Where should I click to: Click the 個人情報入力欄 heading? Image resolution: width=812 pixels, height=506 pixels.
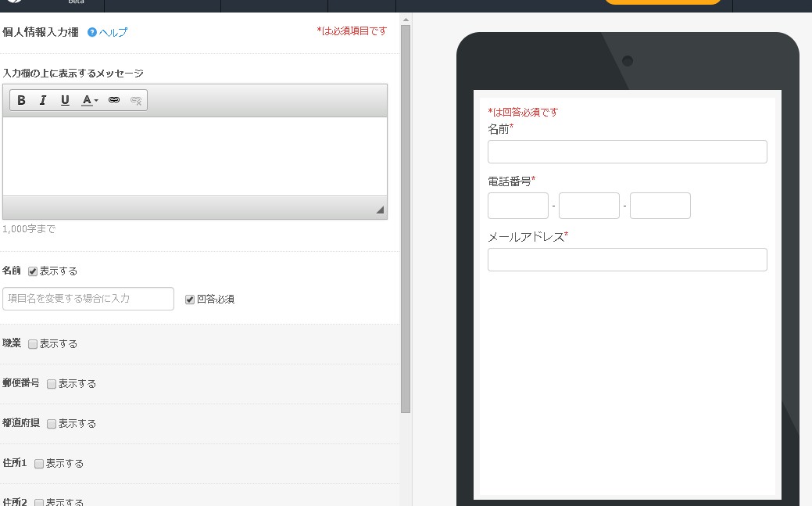tap(41, 32)
